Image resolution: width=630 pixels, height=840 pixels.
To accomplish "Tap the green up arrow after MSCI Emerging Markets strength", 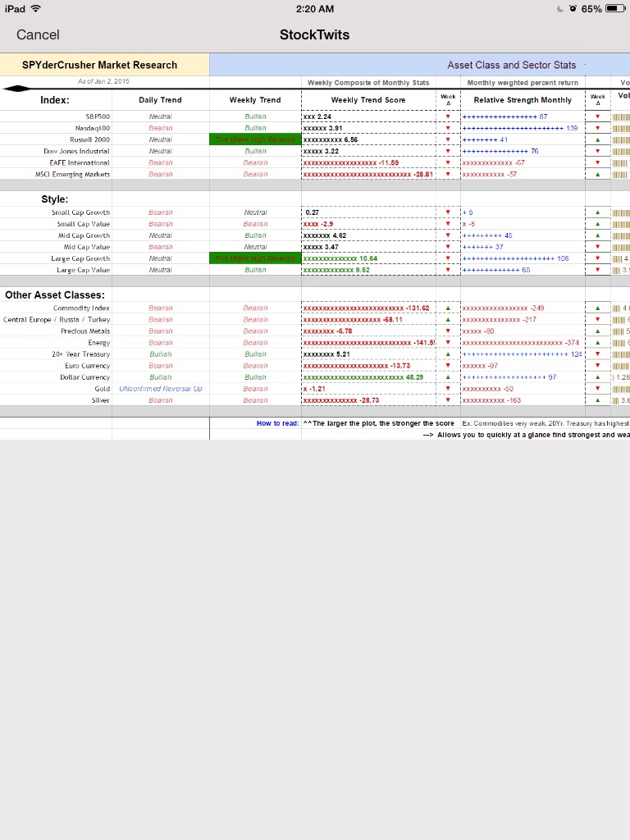I will [x=598, y=174].
